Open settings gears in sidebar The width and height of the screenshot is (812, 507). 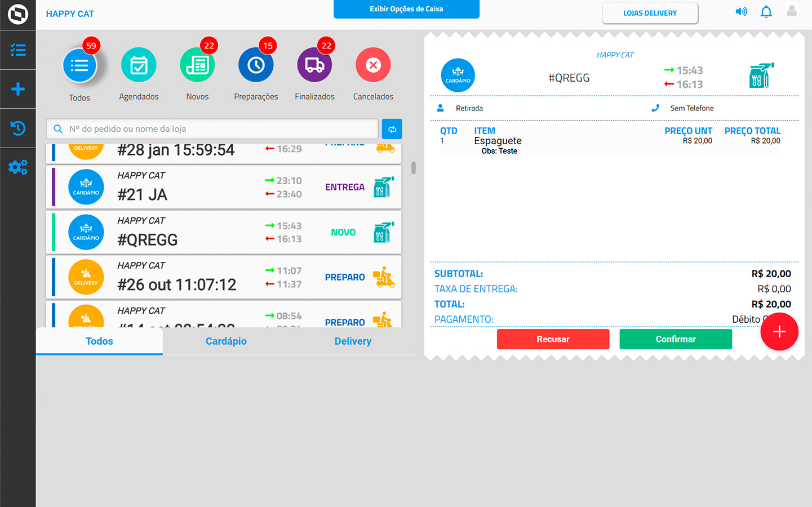(x=18, y=167)
